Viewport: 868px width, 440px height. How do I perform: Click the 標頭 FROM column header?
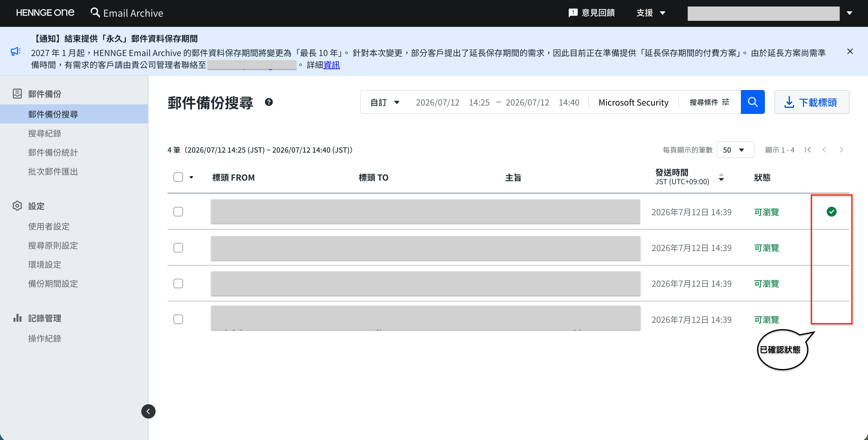[x=233, y=177]
